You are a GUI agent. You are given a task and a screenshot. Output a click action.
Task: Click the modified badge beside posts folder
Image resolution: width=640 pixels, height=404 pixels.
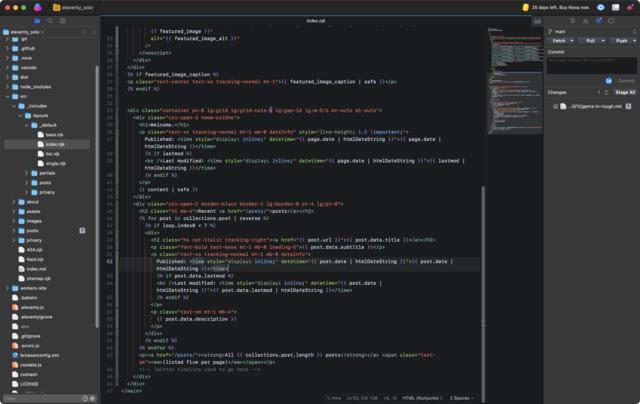coord(82,231)
